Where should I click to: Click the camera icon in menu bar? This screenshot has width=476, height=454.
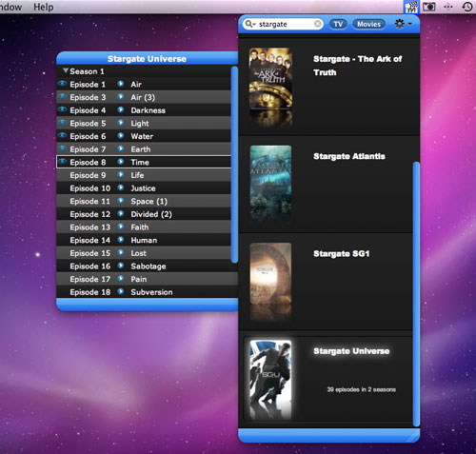[428, 7]
